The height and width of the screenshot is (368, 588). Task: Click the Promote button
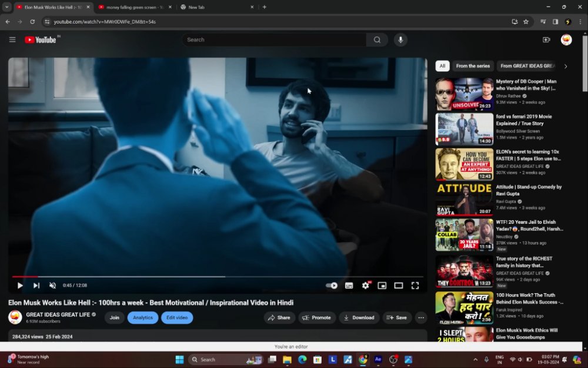click(x=317, y=318)
